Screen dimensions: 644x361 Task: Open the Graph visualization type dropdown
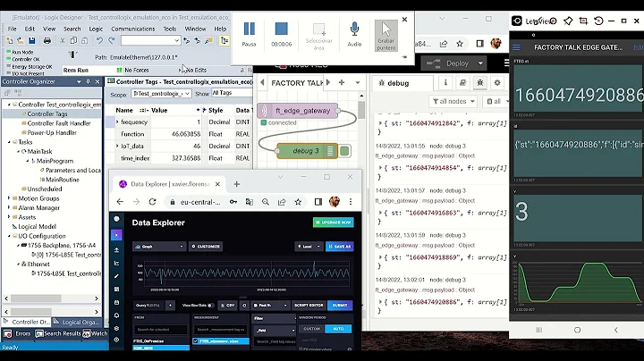[x=159, y=247]
